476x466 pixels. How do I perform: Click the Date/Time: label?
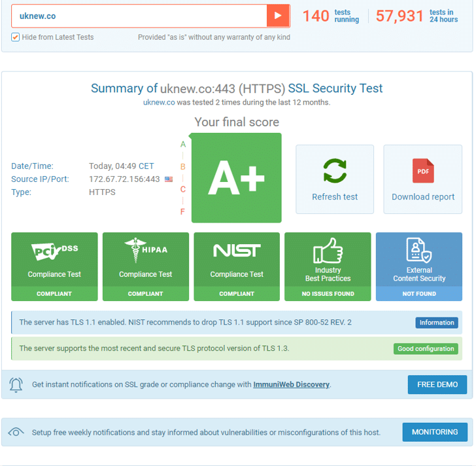(x=32, y=166)
